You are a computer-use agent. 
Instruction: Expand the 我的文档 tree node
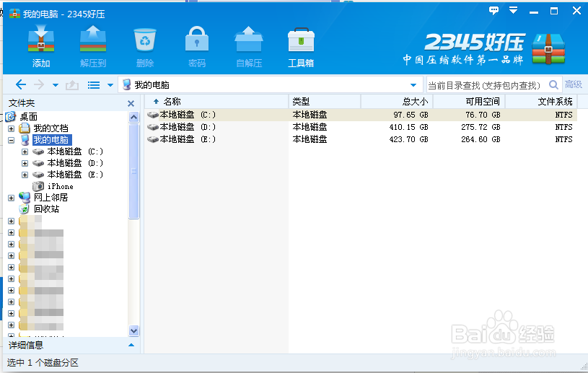12,128
